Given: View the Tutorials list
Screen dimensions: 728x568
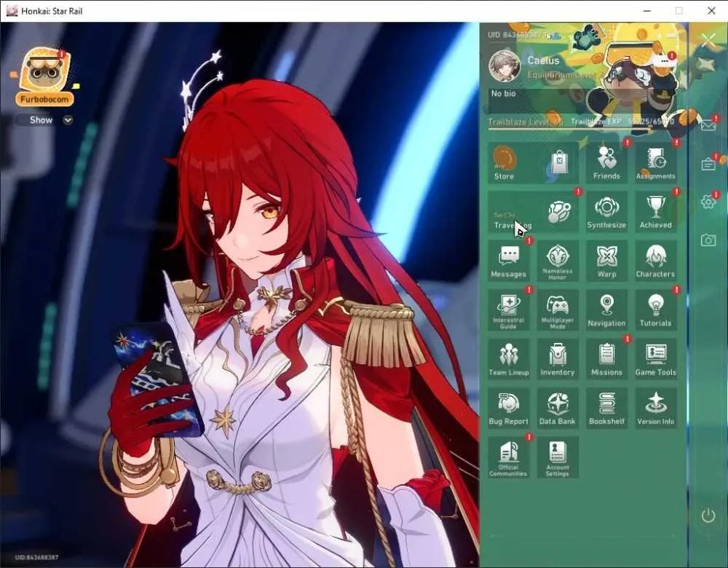Looking at the screenshot, I should pyautogui.click(x=656, y=310).
